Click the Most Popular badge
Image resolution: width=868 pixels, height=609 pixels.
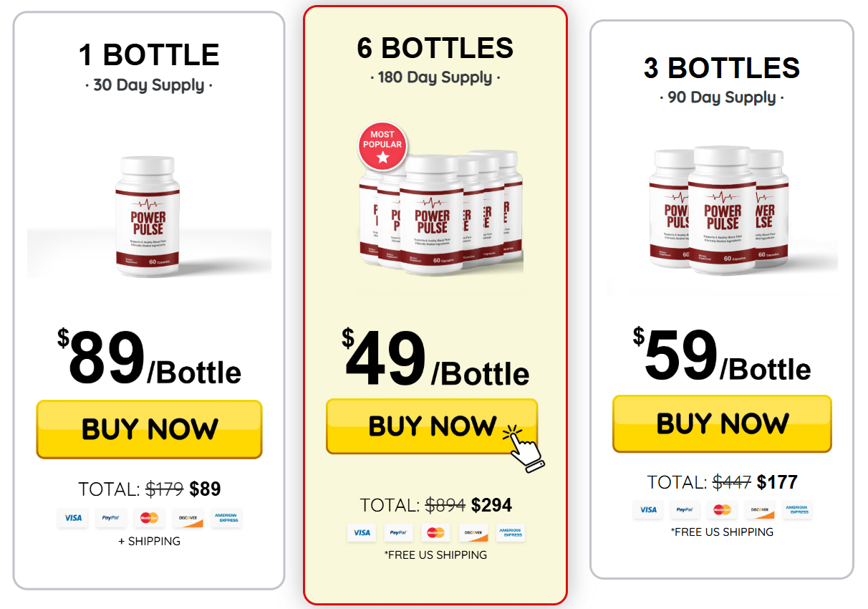pyautogui.click(x=382, y=146)
